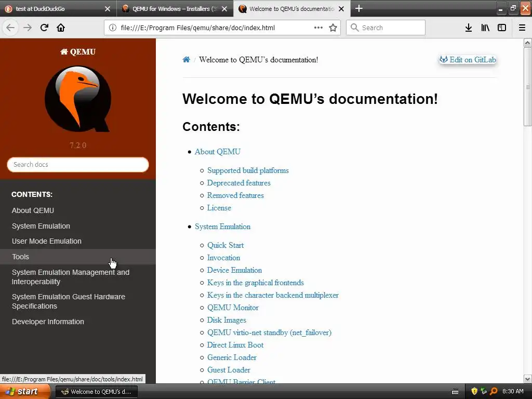Reload the current page

point(45,28)
